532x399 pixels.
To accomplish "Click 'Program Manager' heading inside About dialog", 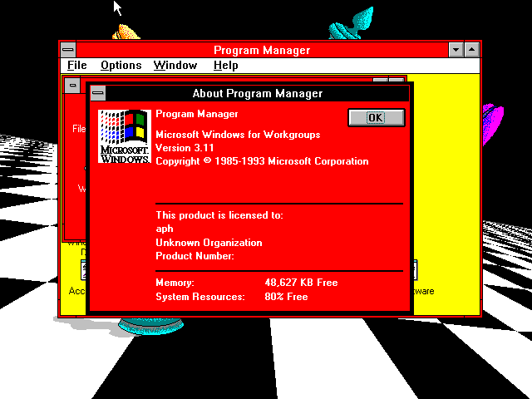I will pyautogui.click(x=197, y=114).
